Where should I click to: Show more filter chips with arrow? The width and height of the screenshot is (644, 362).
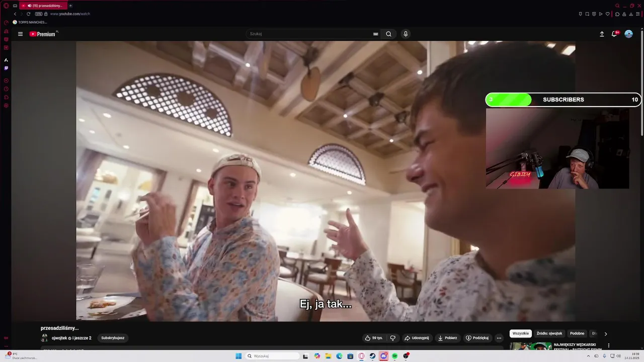coord(606,334)
